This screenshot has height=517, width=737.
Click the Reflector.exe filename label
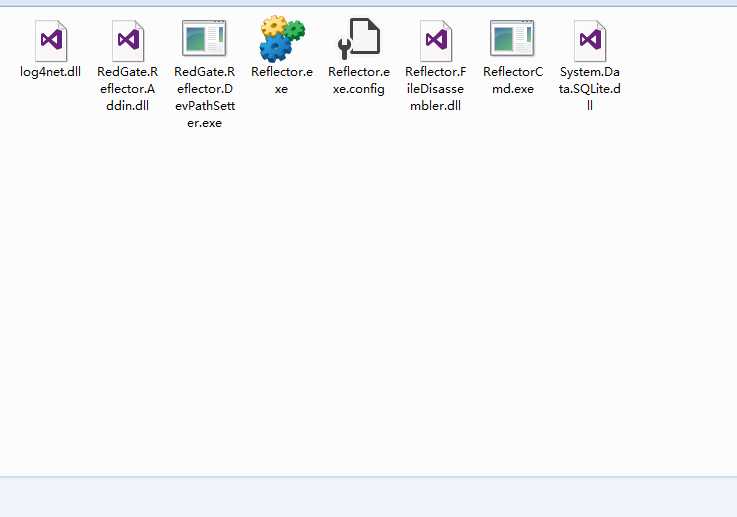pyautogui.click(x=282, y=80)
